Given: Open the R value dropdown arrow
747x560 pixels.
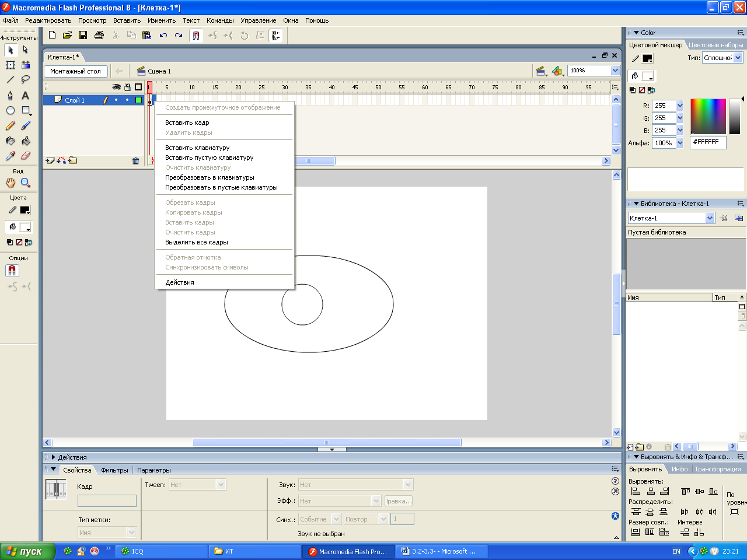Looking at the screenshot, I should pyautogui.click(x=680, y=106).
